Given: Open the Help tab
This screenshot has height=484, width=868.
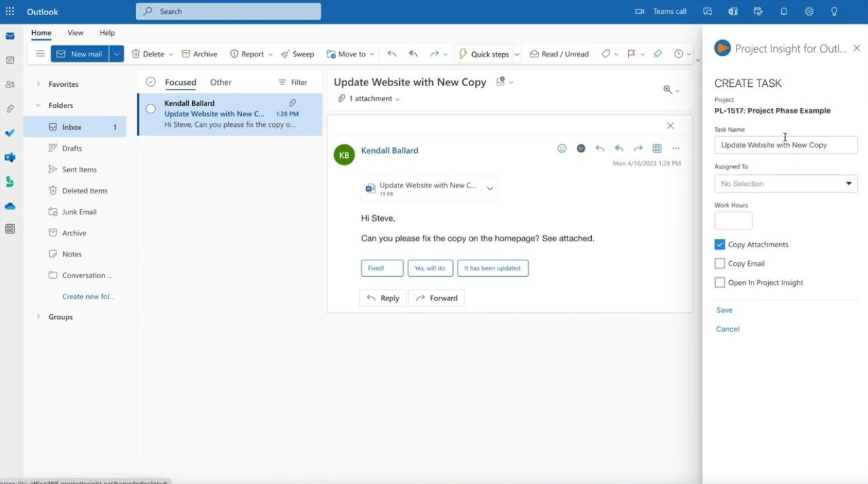Looking at the screenshot, I should [107, 33].
